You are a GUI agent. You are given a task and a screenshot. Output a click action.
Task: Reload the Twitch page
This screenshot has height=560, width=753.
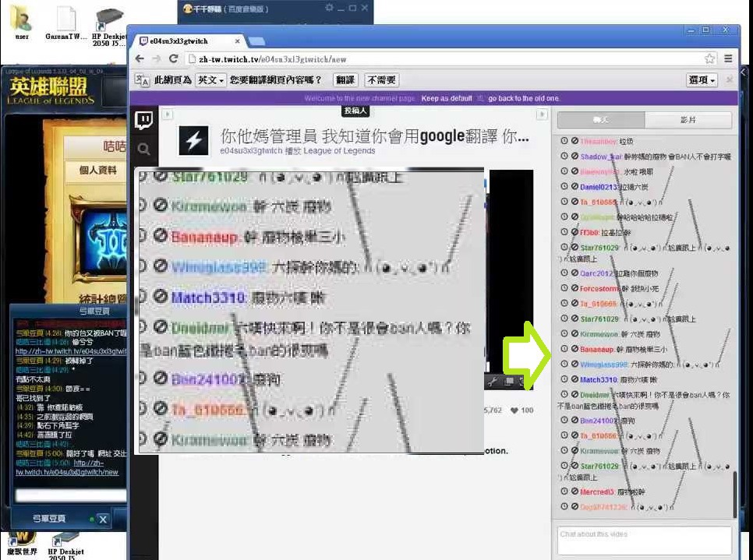click(174, 59)
